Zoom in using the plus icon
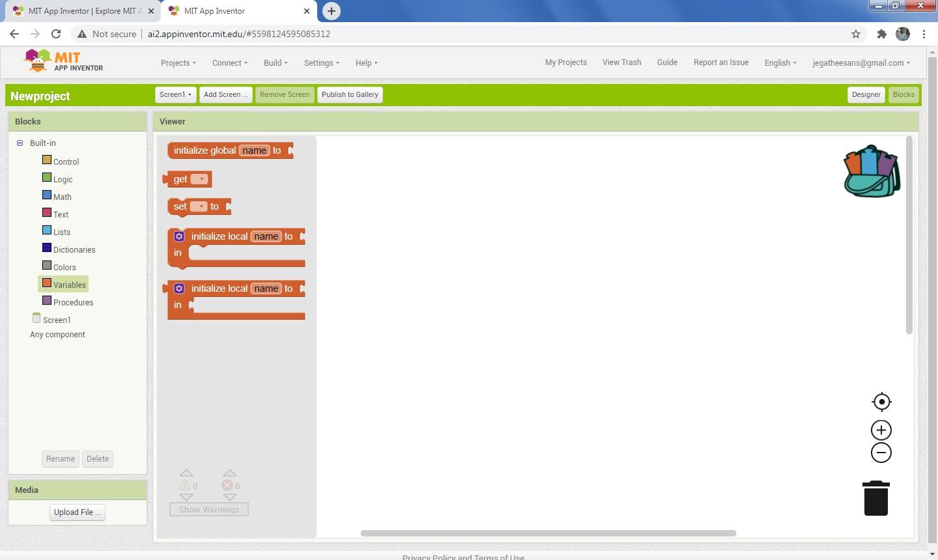This screenshot has height=560, width=938. tap(881, 429)
